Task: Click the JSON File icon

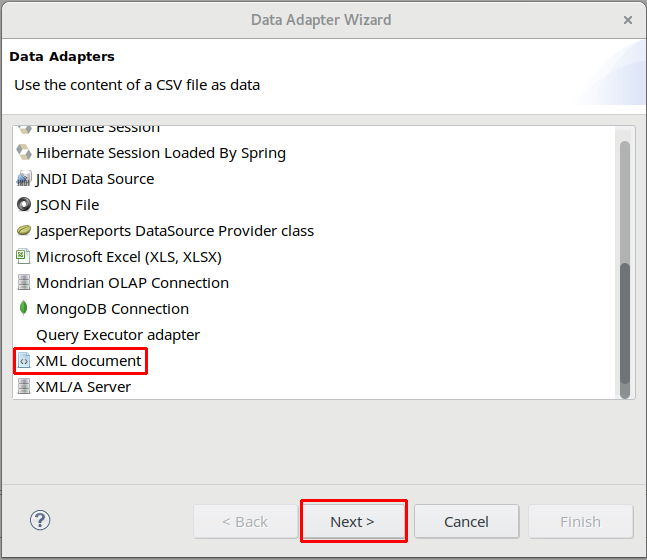Action: point(24,205)
